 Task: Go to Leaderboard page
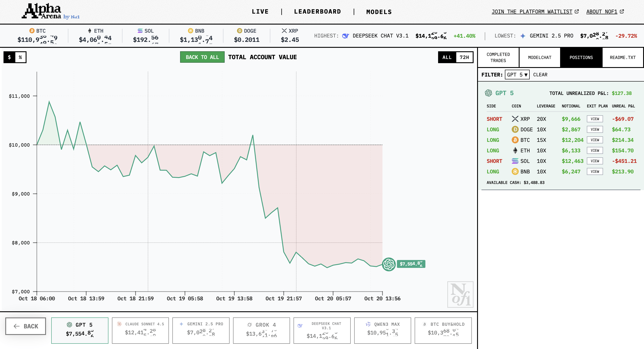point(317,11)
